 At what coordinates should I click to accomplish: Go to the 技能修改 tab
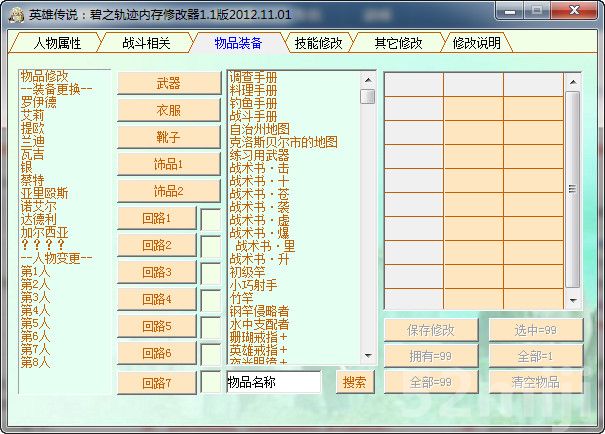(318, 43)
